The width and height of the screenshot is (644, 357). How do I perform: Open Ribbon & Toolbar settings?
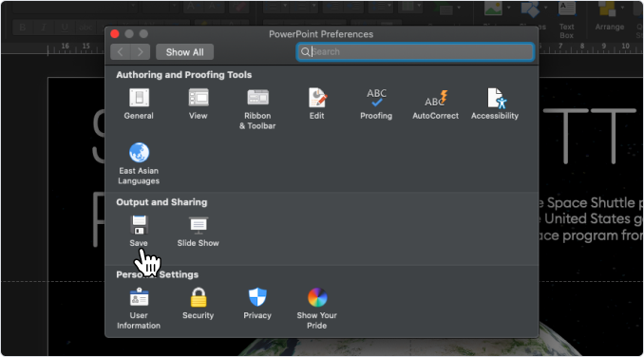click(257, 109)
